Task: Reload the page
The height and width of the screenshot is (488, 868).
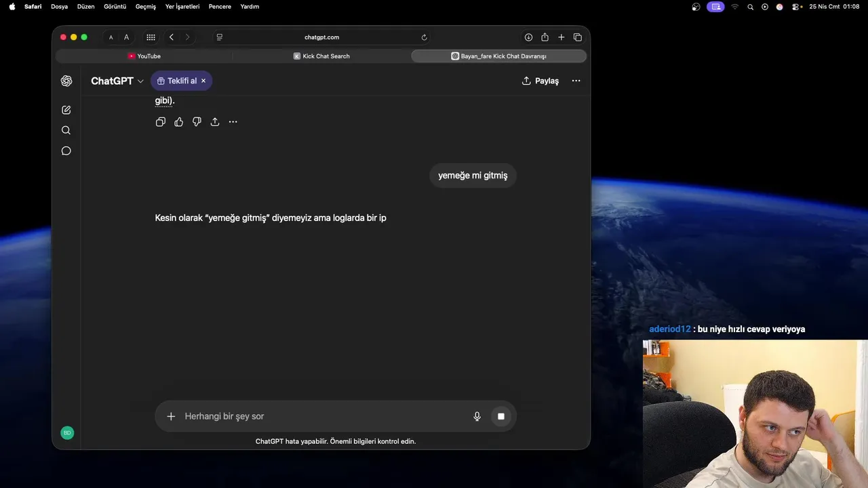Action: (425, 37)
